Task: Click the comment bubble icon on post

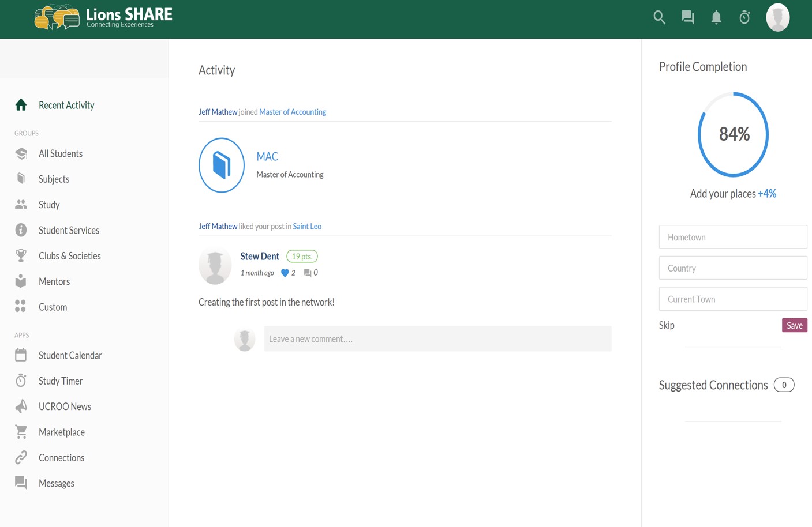Action: [308, 273]
